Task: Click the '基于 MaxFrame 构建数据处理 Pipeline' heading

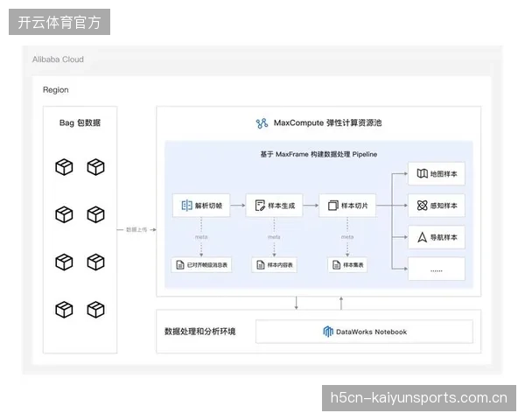Action: pos(318,154)
